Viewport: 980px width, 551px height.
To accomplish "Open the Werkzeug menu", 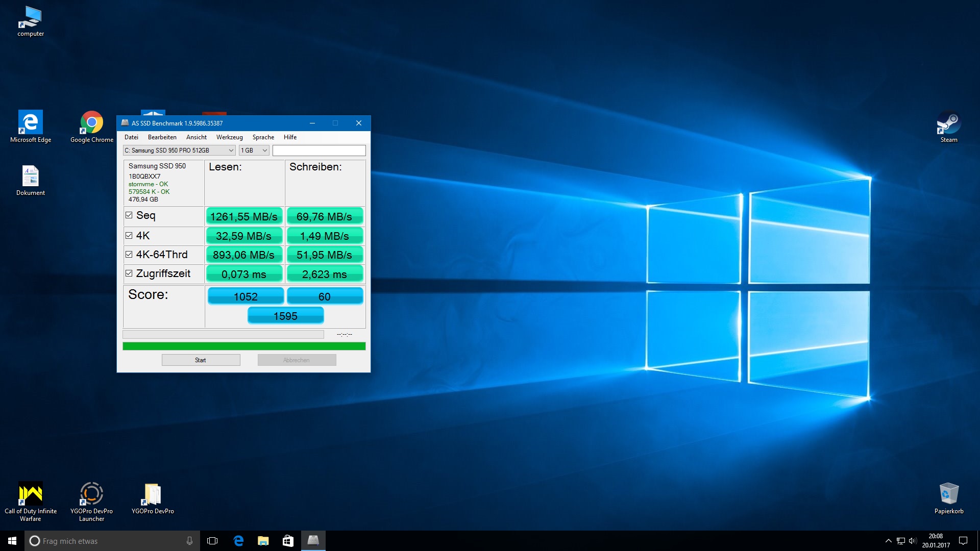I will (229, 137).
